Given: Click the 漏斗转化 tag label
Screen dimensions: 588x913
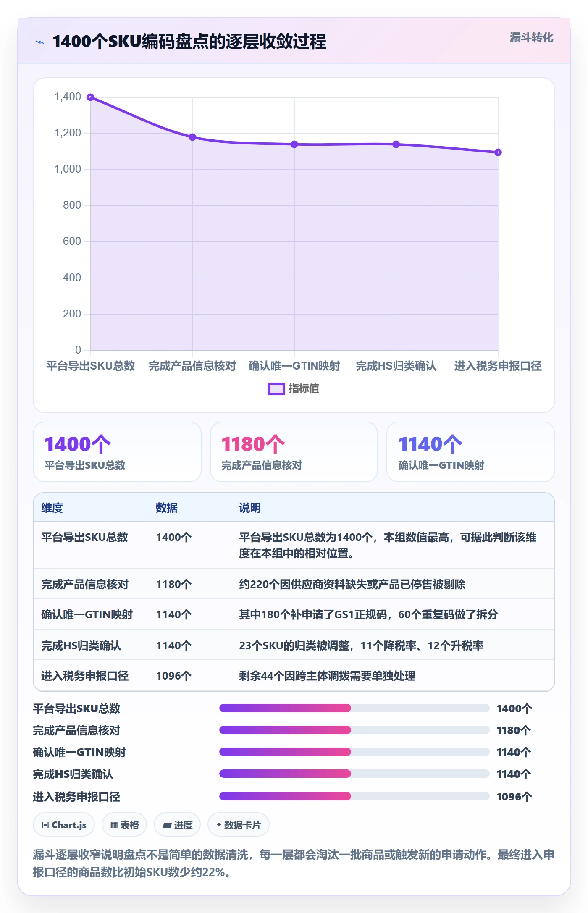Looking at the screenshot, I should point(531,38).
